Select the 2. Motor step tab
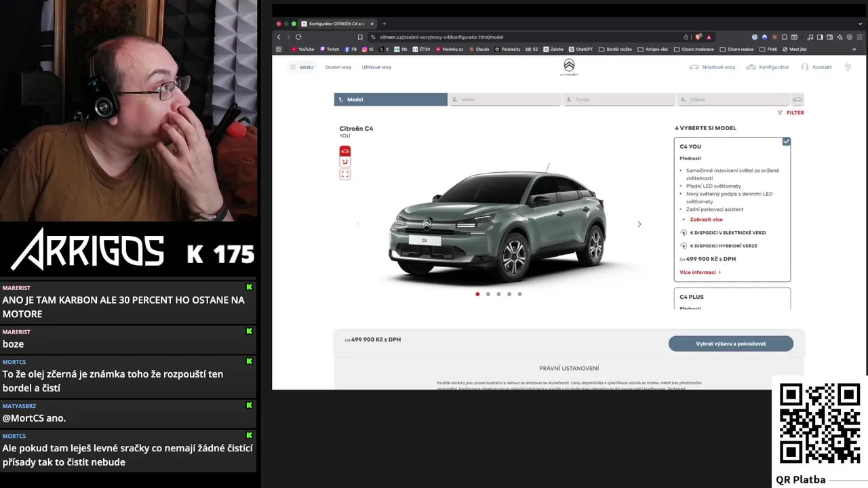 tap(505, 100)
